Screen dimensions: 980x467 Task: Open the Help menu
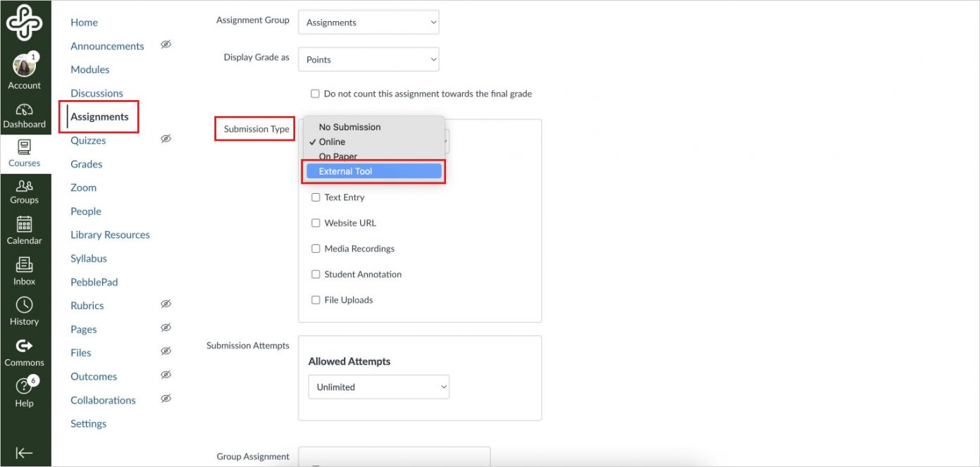[25, 392]
